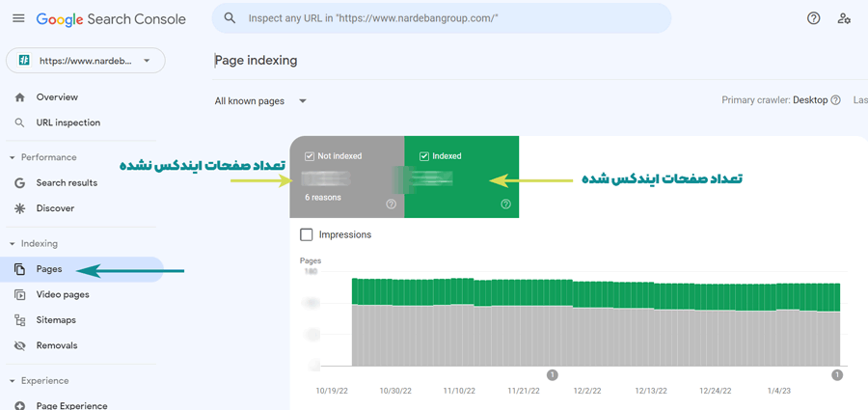Click the 1/4/23 axis date label
This screenshot has width=868, height=410.
(x=779, y=391)
